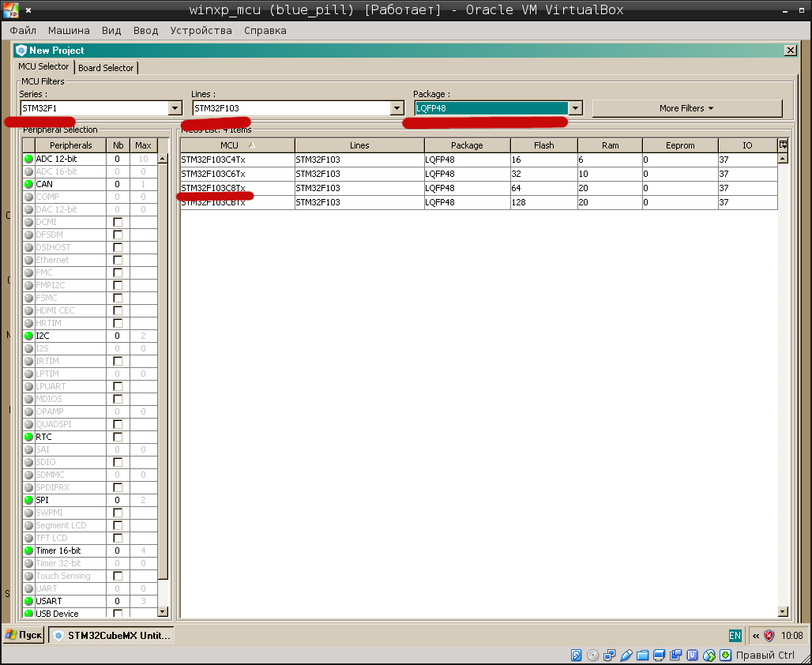Click the green status dot beside ADC 12-bit
Viewport: 812px width, 665px height.
click(x=29, y=159)
